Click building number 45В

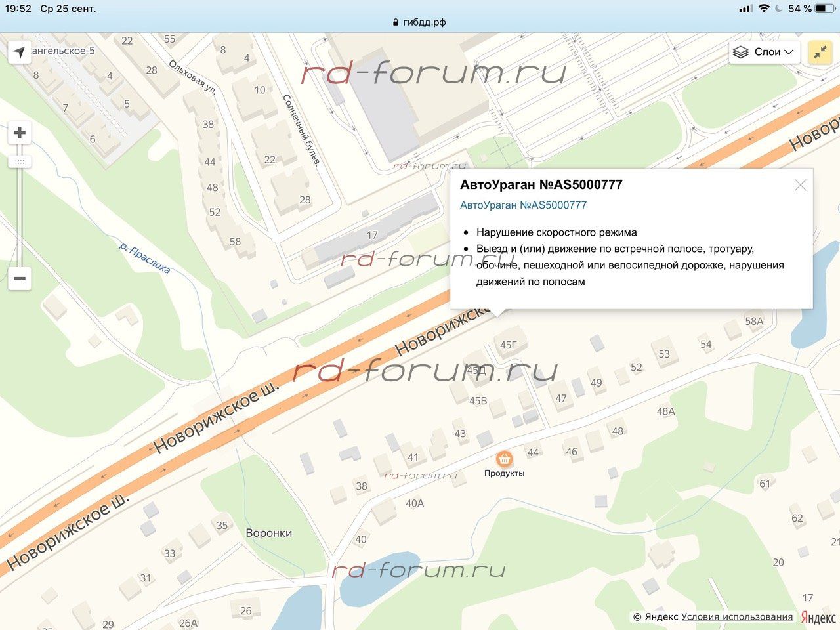click(x=478, y=400)
